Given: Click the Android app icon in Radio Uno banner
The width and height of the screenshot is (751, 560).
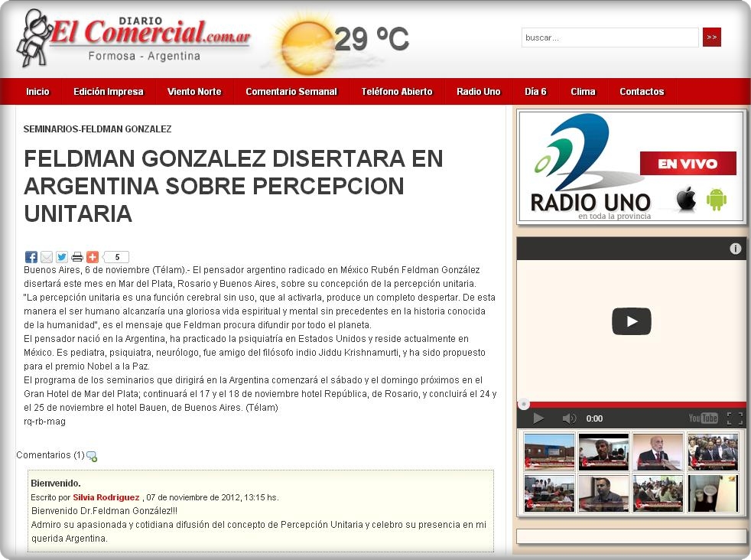Looking at the screenshot, I should (717, 199).
